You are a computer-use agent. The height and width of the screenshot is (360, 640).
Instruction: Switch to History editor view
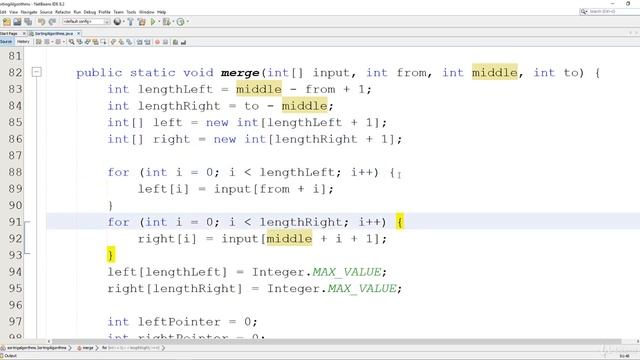point(23,42)
